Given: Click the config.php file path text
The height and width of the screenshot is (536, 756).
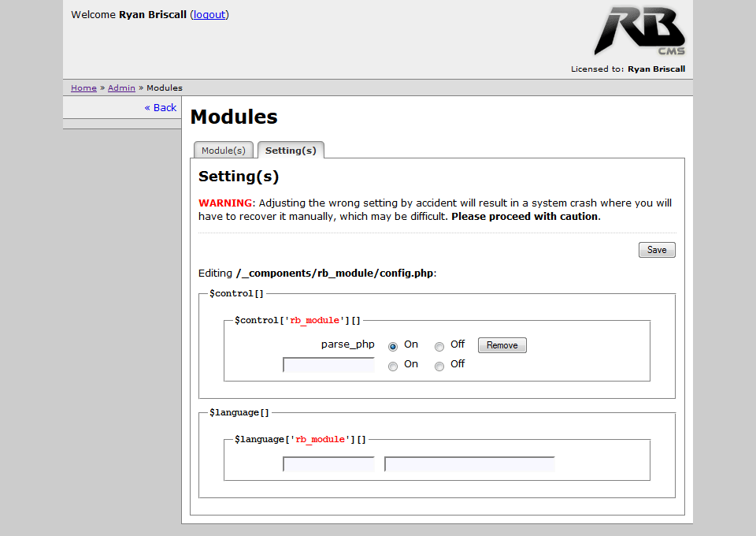Looking at the screenshot, I should click(x=335, y=274).
